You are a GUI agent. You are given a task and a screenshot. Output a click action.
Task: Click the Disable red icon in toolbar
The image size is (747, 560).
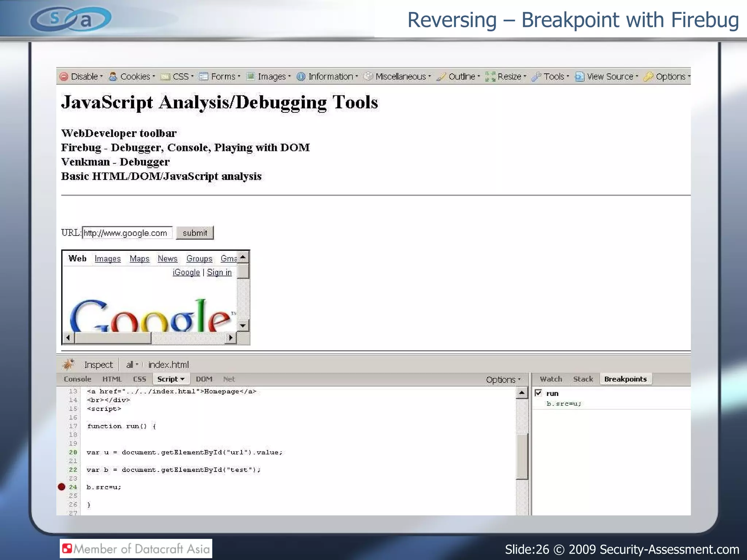[x=64, y=77]
